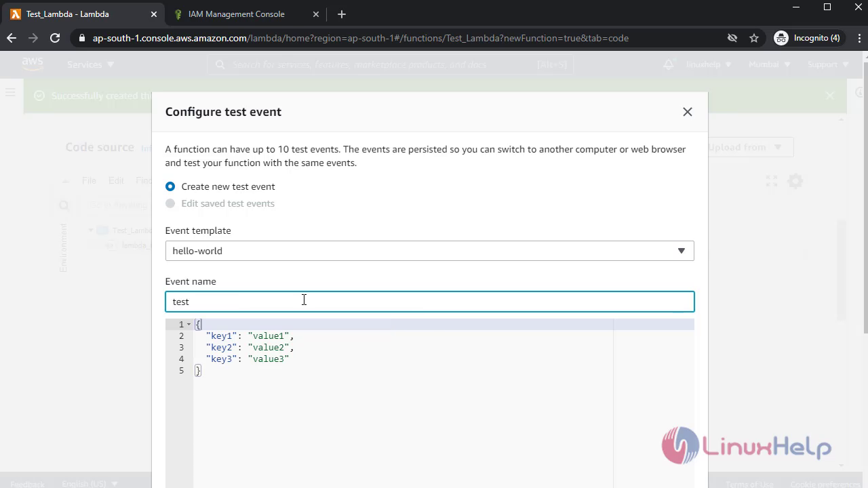Open the Edit menu in code editor
The width and height of the screenshot is (868, 488).
117,181
